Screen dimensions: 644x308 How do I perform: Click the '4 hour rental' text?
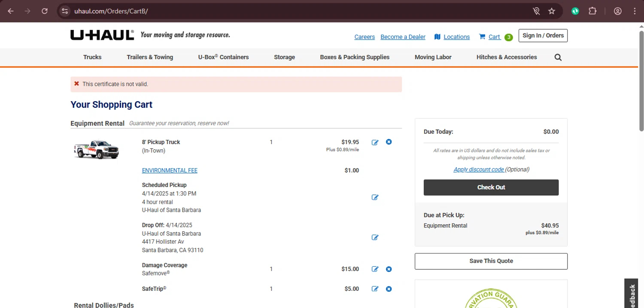[x=158, y=202]
